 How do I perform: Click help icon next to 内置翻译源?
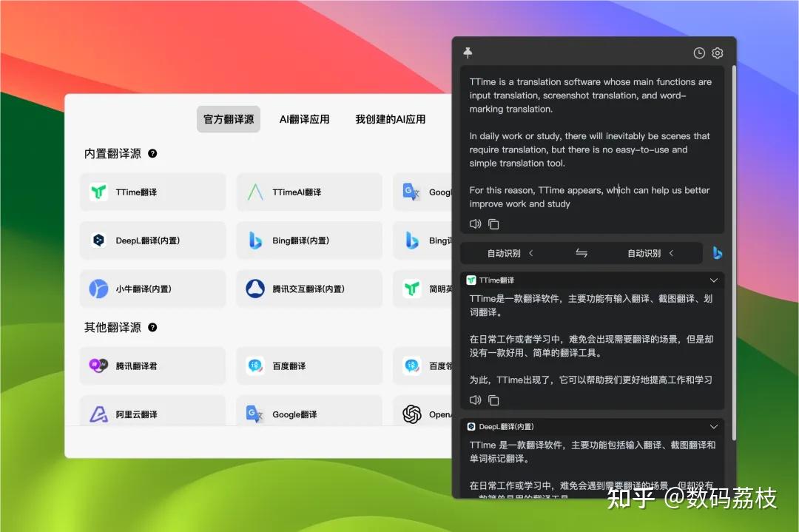tap(152, 153)
